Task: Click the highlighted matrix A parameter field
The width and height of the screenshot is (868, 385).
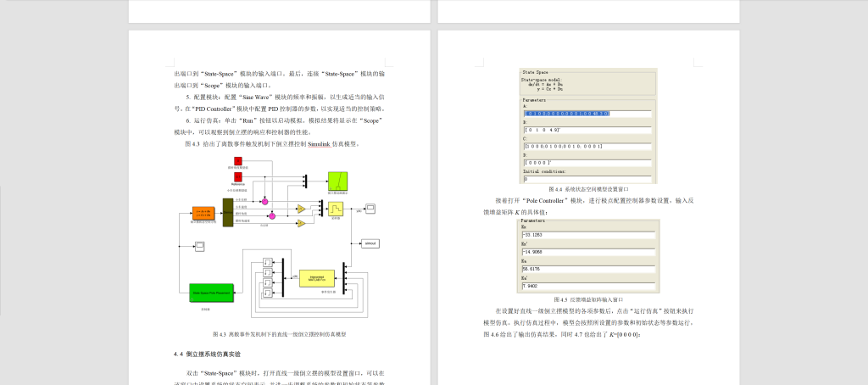Action: click(x=587, y=114)
